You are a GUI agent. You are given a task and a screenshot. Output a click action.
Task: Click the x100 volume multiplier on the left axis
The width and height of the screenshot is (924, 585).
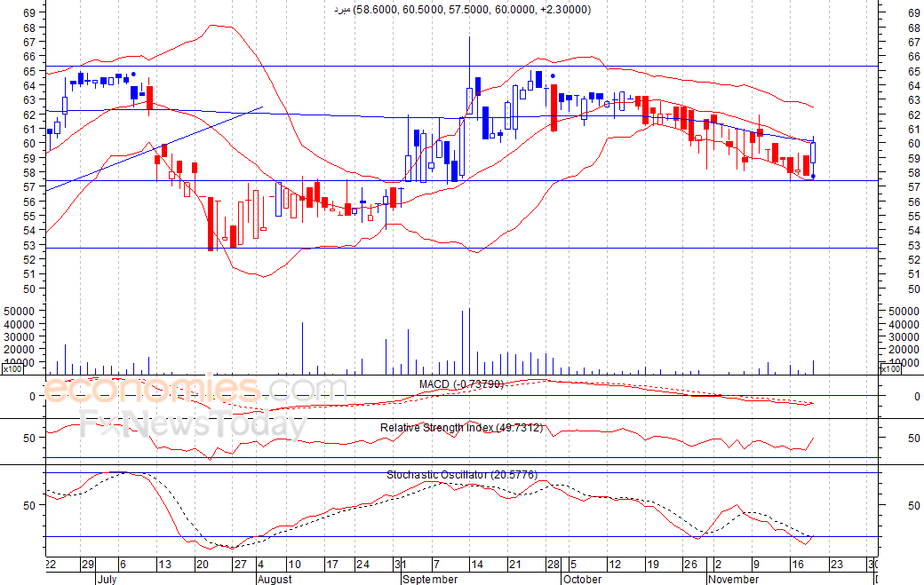[12, 369]
